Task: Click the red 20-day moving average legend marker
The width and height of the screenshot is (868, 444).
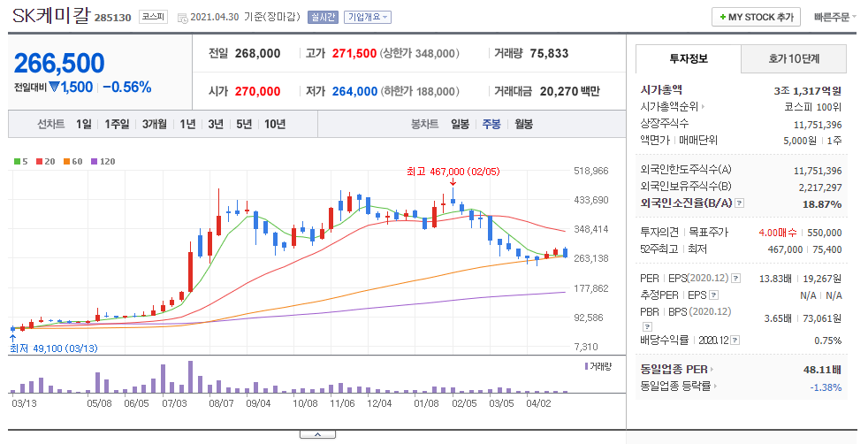Action: coord(39,162)
